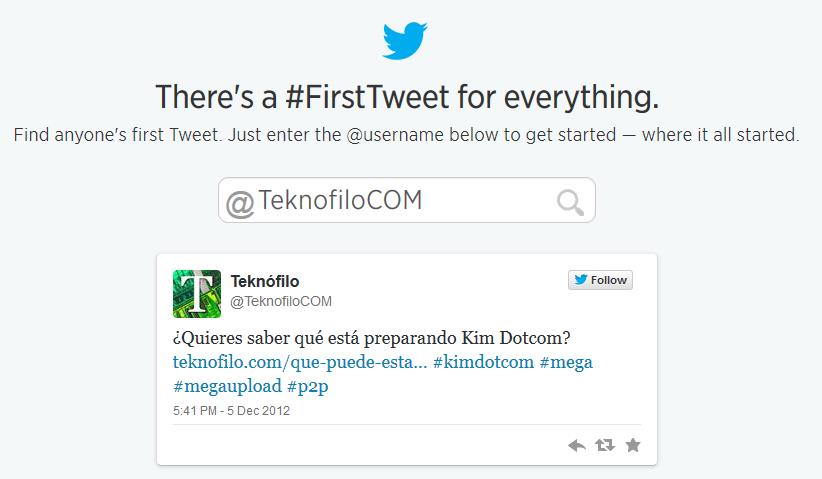Open the Teknófilo display name link
Viewport: 822px width, 479px height.
(265, 281)
